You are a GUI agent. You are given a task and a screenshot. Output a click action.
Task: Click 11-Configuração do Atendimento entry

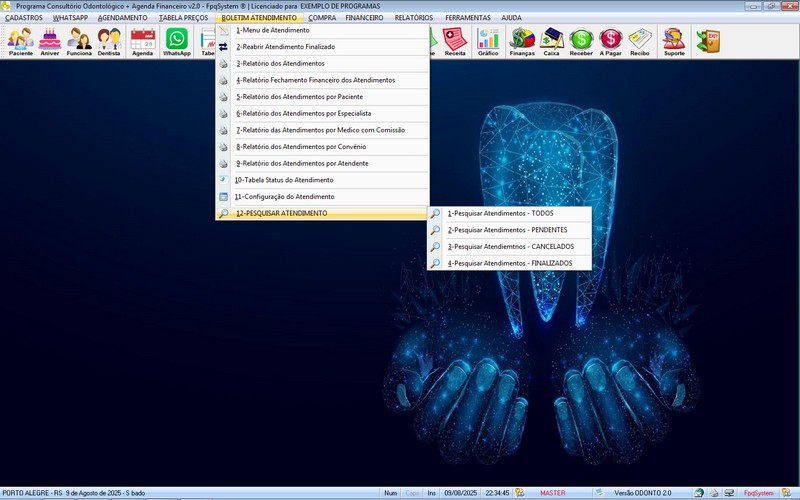click(x=284, y=197)
